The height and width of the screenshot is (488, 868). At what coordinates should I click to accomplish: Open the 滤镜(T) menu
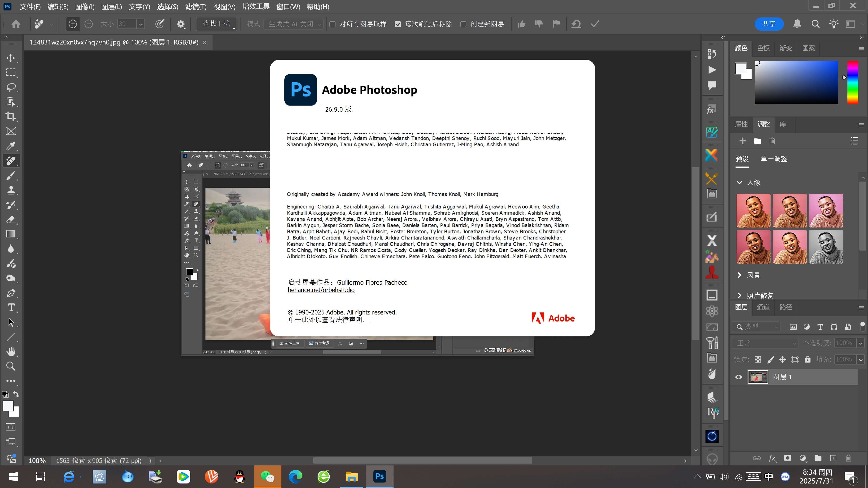point(196,7)
